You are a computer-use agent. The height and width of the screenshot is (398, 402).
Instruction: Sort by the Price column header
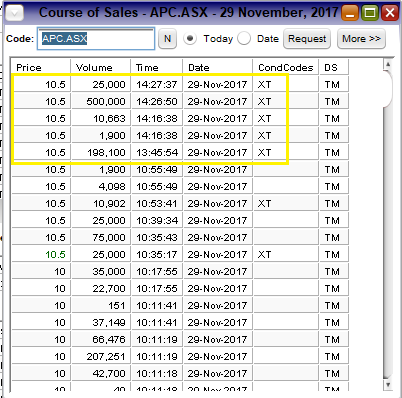click(x=41, y=67)
